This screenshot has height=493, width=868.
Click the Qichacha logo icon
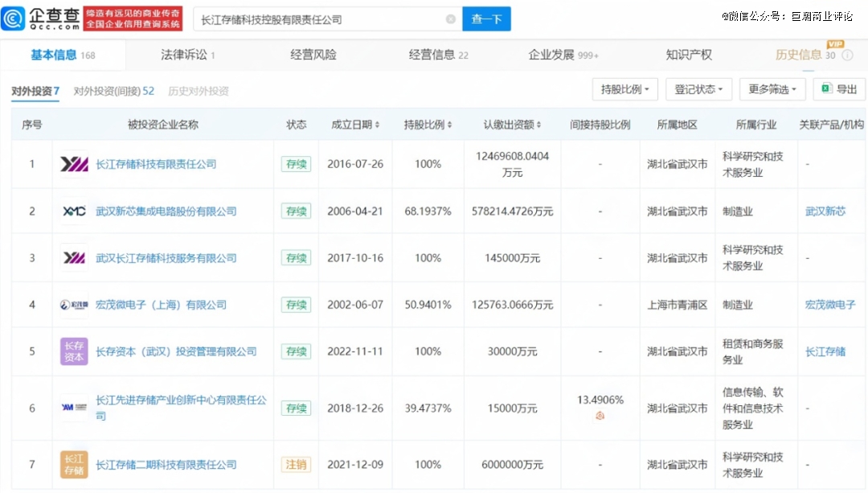[x=14, y=18]
